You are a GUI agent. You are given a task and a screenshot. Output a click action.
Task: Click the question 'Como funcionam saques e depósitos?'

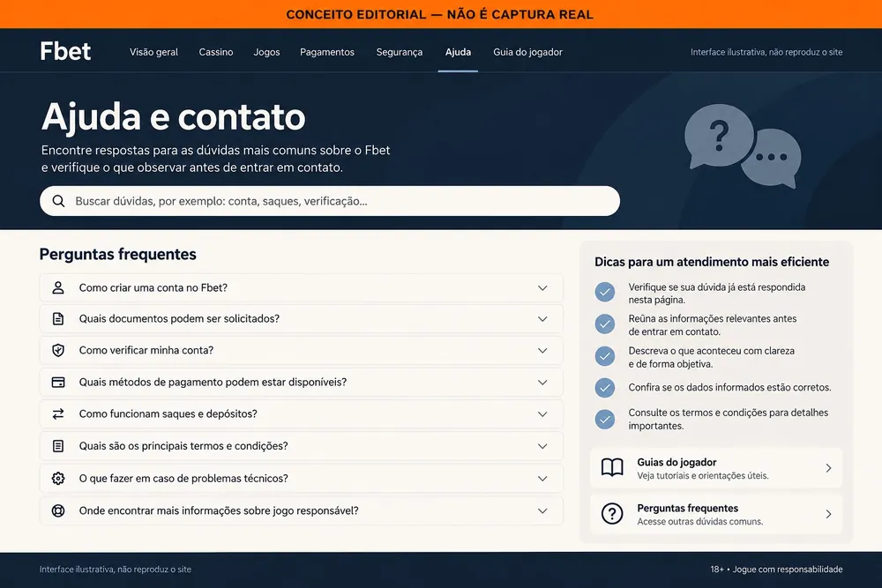coord(168,414)
